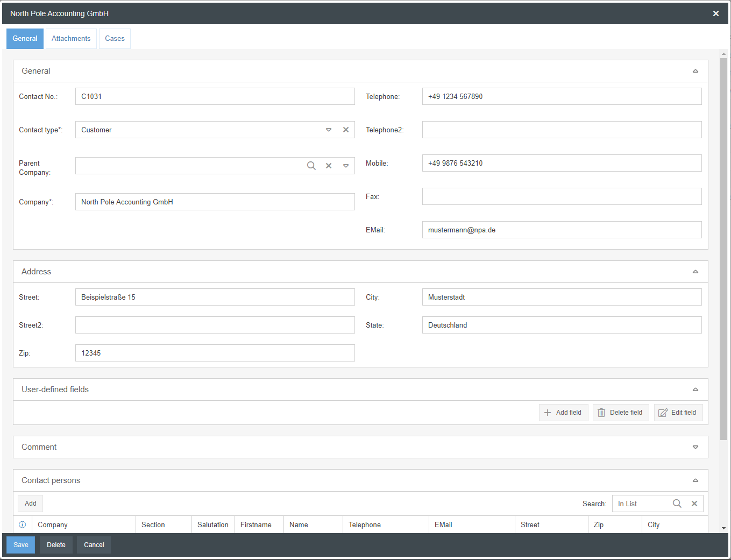Click the Company name input field
The width and height of the screenshot is (731, 560).
pos(215,202)
